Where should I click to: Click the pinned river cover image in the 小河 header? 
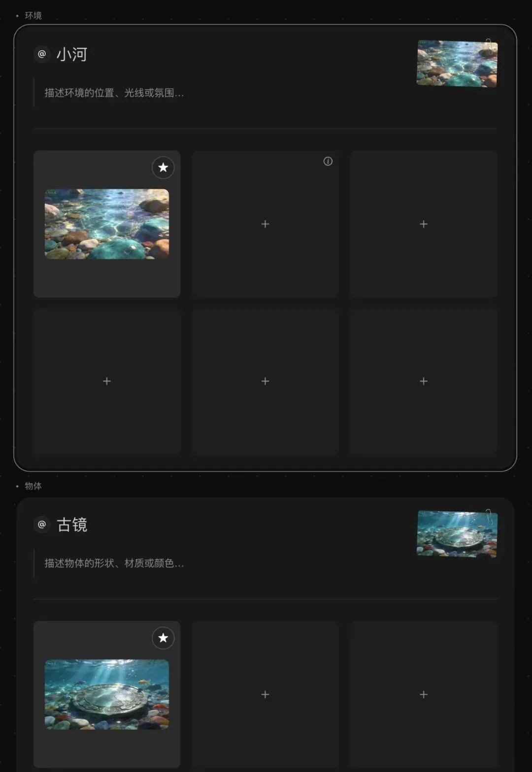457,64
